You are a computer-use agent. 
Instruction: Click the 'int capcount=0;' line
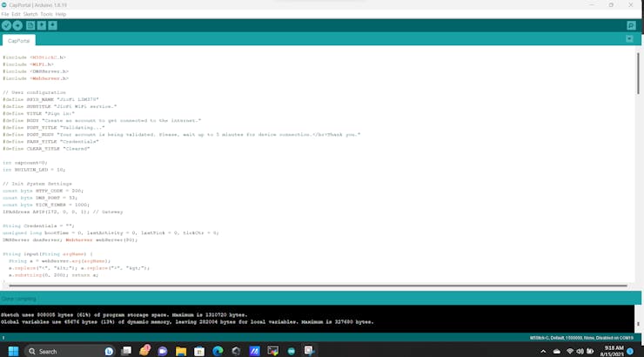[25, 163]
